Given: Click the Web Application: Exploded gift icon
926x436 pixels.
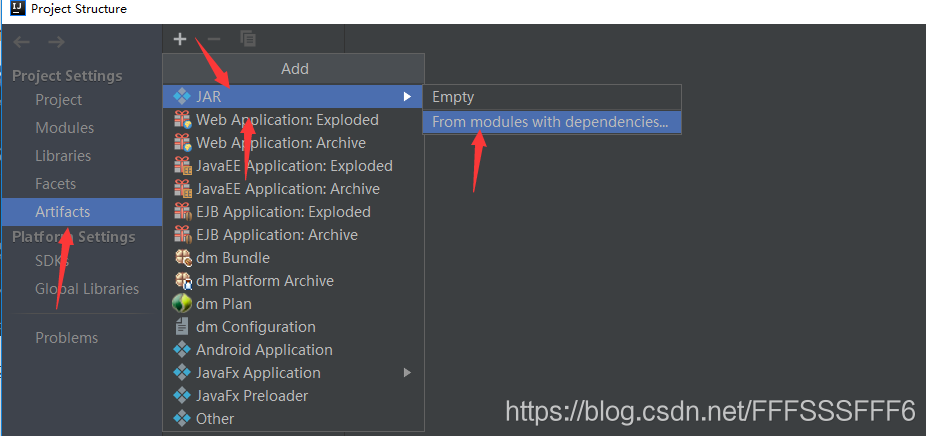Looking at the screenshot, I should pyautogui.click(x=182, y=120).
